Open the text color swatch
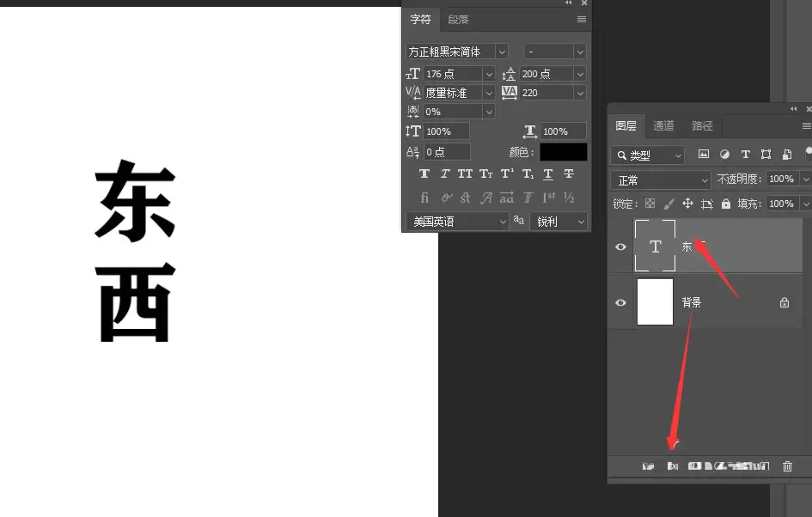The width and height of the screenshot is (812, 517). pos(564,152)
